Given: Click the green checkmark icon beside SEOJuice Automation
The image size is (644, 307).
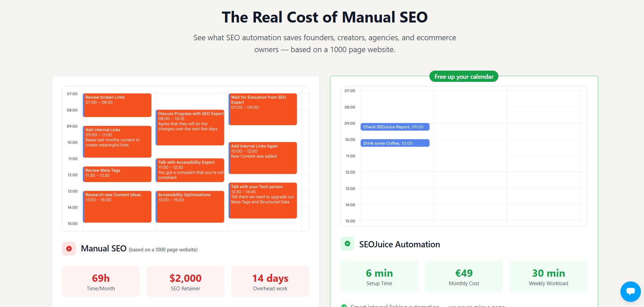Looking at the screenshot, I should [x=347, y=244].
